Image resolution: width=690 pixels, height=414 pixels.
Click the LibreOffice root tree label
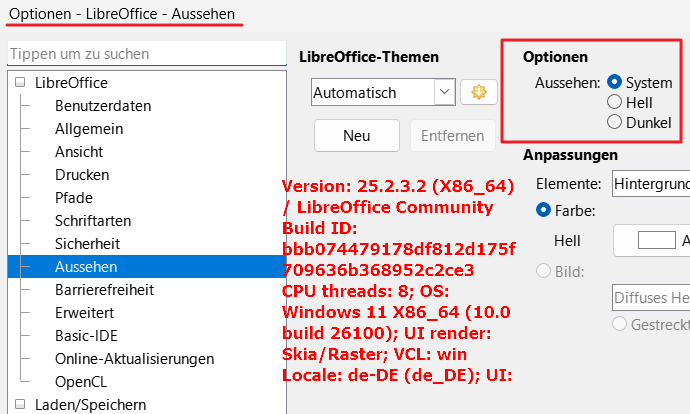[71, 82]
